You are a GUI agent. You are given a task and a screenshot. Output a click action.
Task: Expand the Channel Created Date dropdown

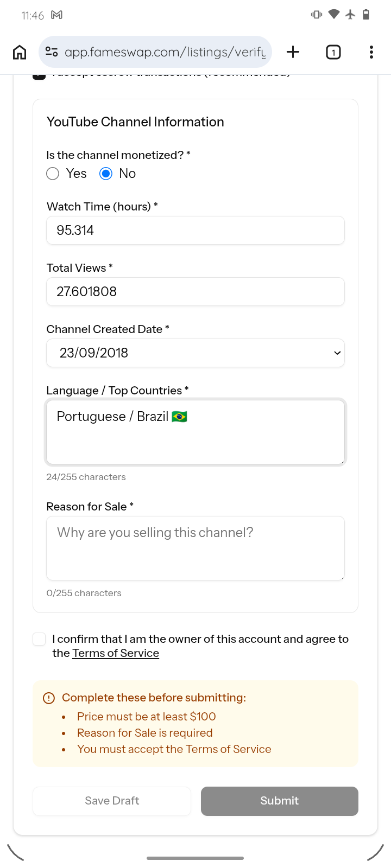tap(195, 353)
